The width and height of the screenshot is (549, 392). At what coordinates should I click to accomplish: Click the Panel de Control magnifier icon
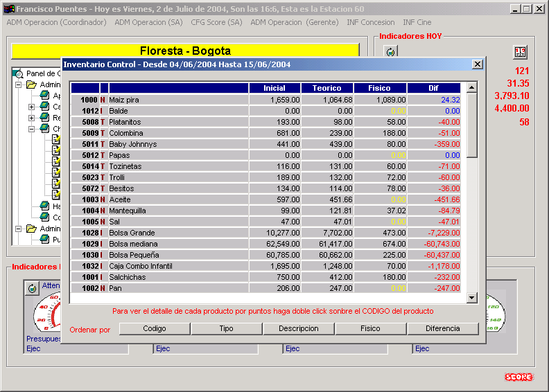tap(18, 73)
